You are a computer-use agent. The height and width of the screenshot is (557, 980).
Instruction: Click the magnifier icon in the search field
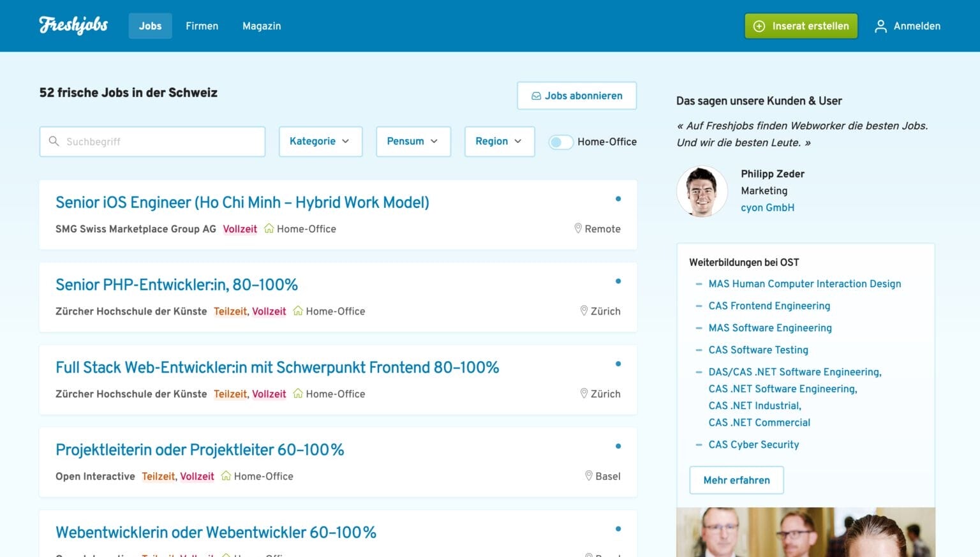tap(54, 142)
